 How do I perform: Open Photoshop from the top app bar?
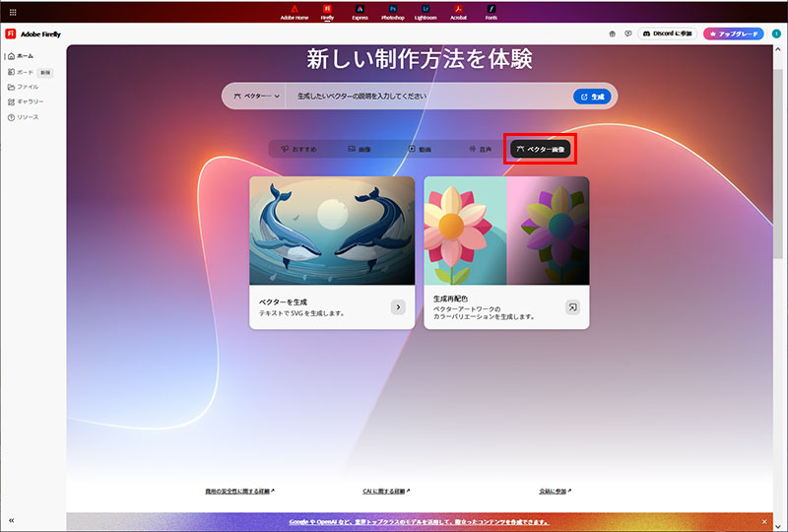392,12
